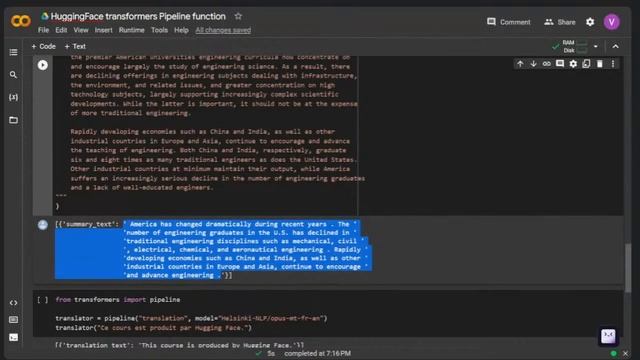Open the terminal sidebar icon

pos(13,338)
